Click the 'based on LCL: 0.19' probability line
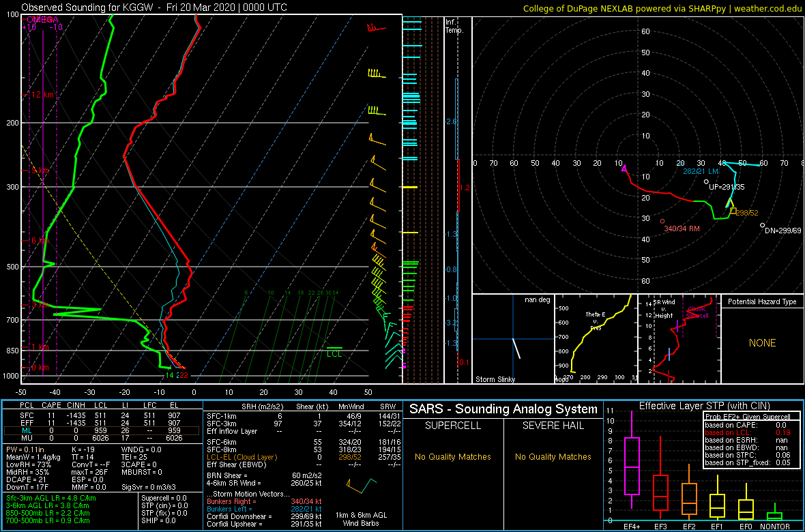Image resolution: width=805 pixels, height=532 pixels. pyautogui.click(x=748, y=432)
